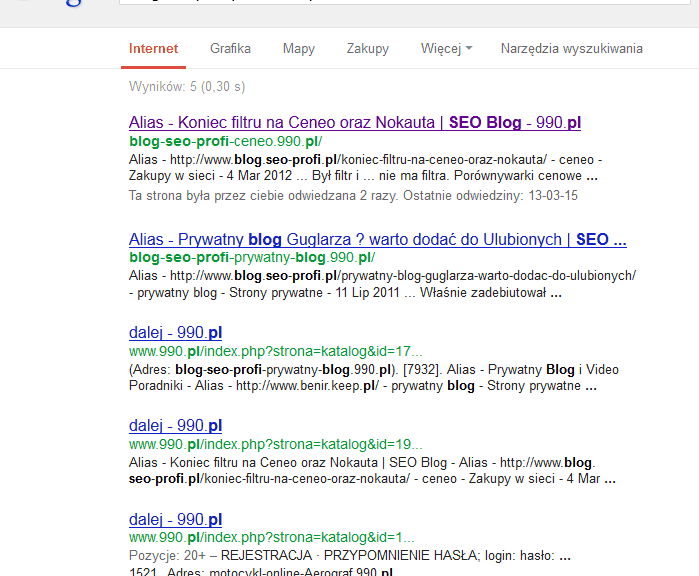
Task: Click URL www.990.pl/index.php?strona=katalog&id=19...
Action: (275, 444)
